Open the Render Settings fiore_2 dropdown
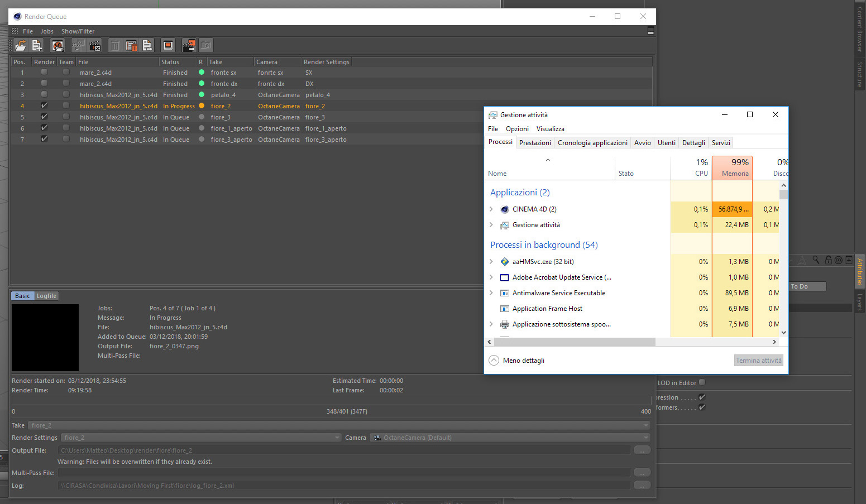 coord(200,438)
